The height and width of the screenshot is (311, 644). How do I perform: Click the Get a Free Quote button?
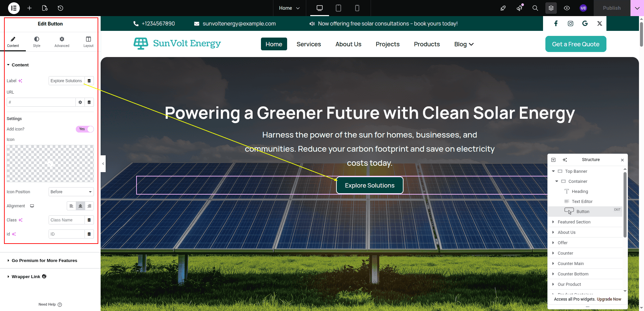576,44
